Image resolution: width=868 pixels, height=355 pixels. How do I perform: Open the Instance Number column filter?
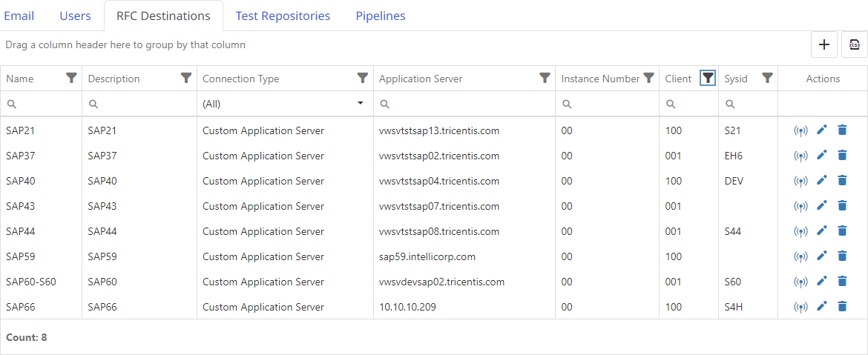tap(648, 78)
